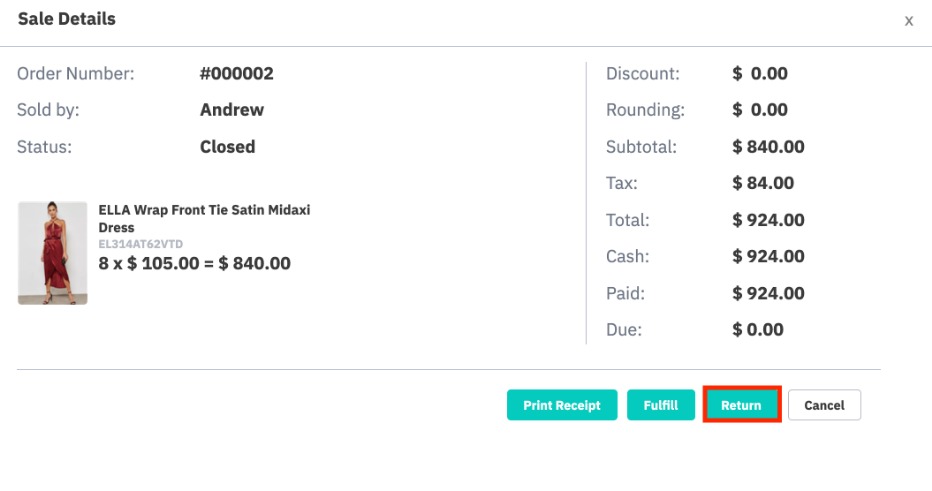
Task: Close the Sale Details dialog with X
Action: tap(908, 21)
